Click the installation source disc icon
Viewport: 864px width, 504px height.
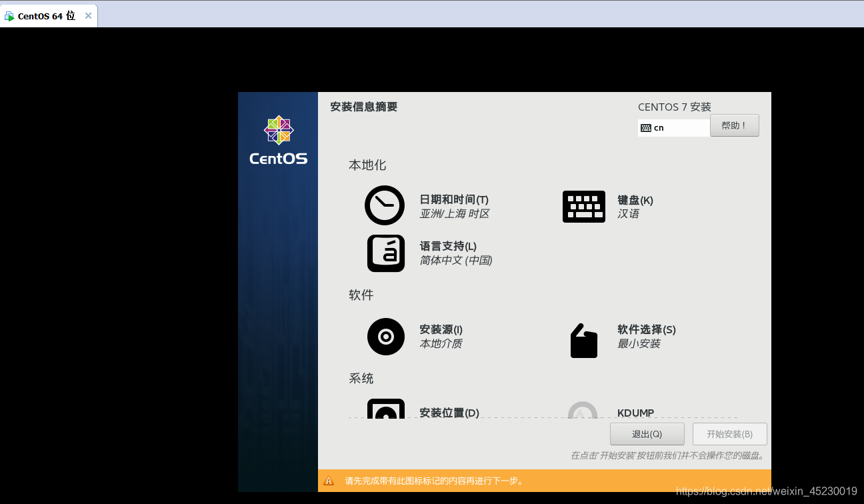[386, 337]
